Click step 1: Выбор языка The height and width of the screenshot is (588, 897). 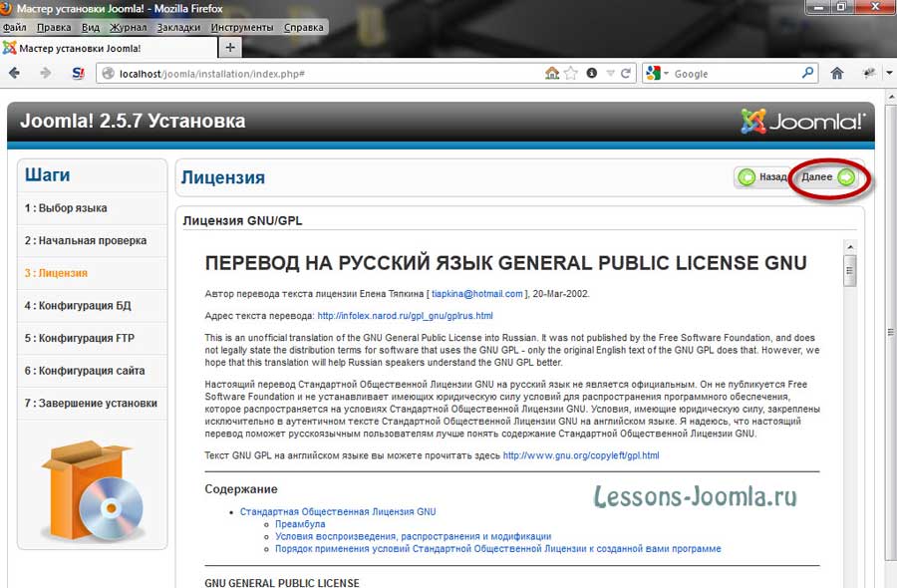(x=65, y=208)
